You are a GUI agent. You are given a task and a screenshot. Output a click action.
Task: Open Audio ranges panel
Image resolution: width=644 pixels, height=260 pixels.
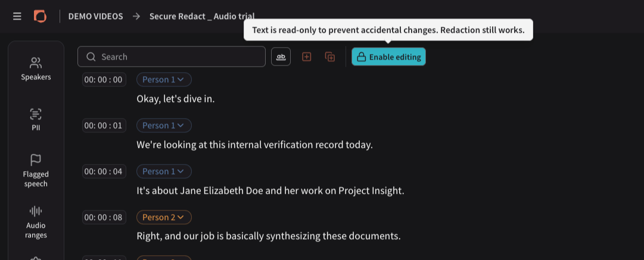click(36, 222)
